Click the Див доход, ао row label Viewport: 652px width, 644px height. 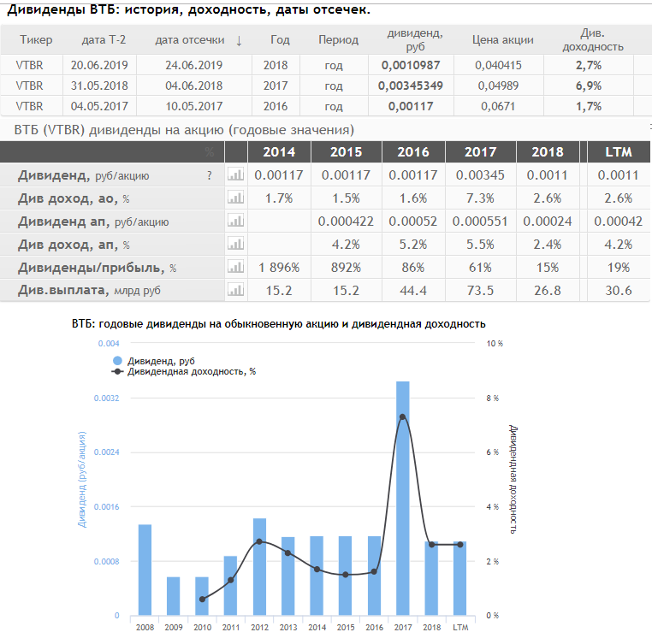(74, 198)
